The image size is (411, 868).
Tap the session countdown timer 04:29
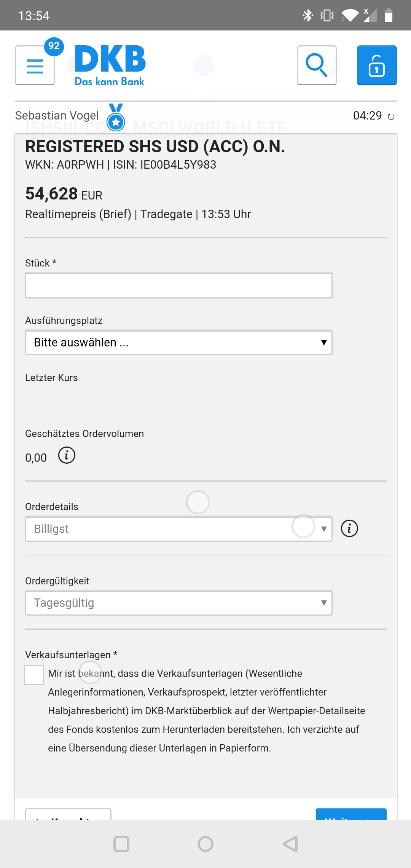point(367,116)
